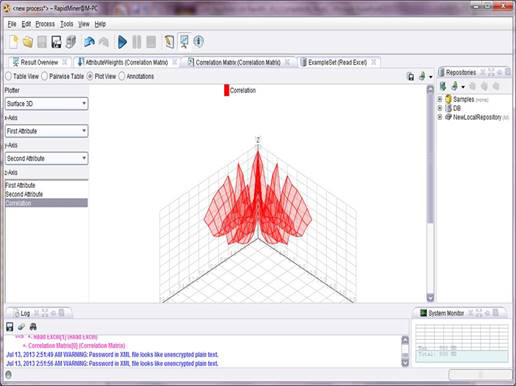Click the greyed-out Save icon in toolbar

(x=42, y=42)
